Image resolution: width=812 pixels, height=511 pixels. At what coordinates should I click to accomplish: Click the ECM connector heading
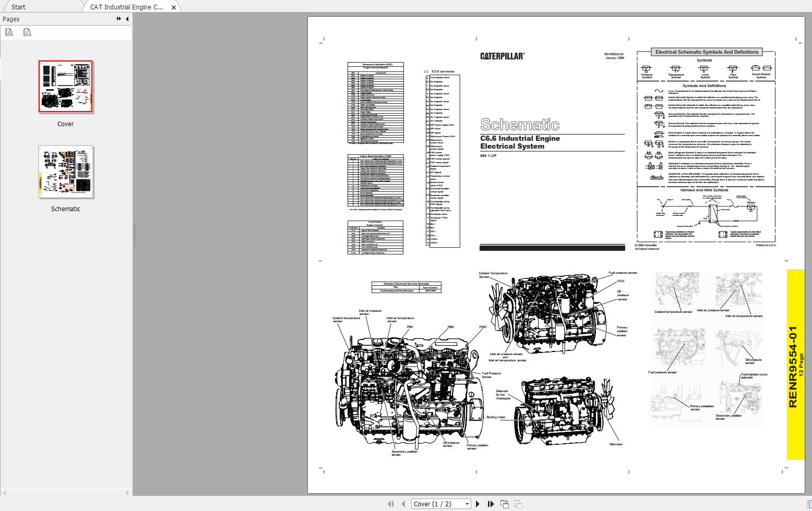(x=443, y=71)
